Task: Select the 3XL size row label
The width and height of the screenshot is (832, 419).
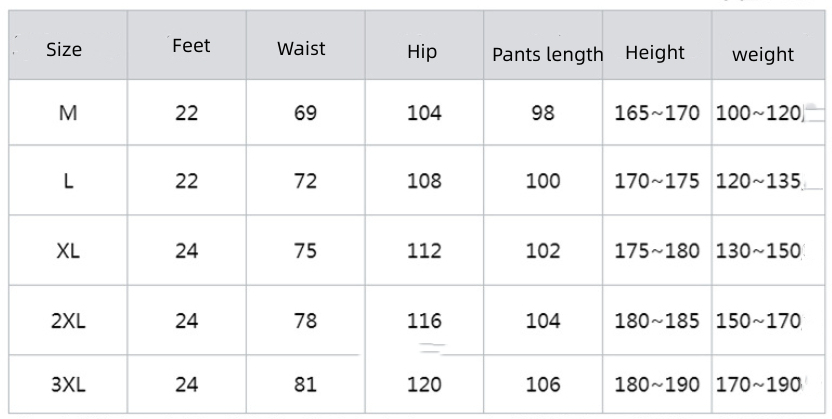Action: [68, 384]
